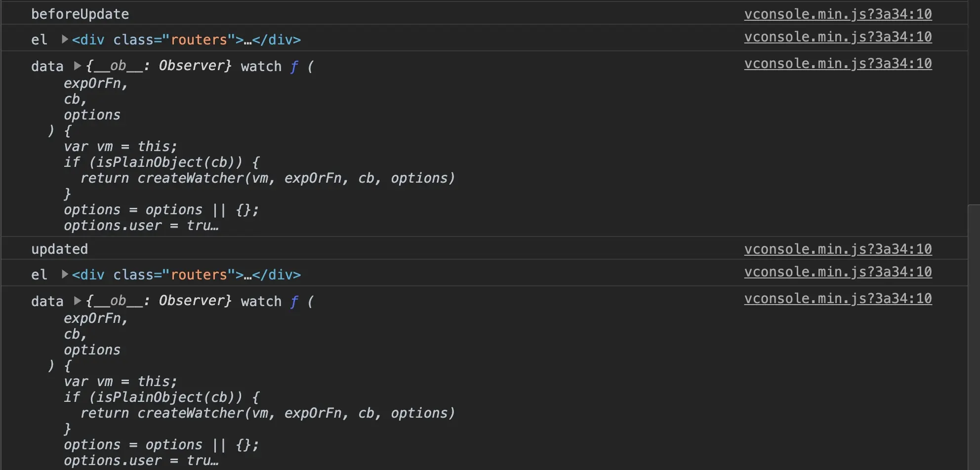Click the console vertical scrollbar thumb
This screenshot has width=980, height=470.
pos(974,337)
